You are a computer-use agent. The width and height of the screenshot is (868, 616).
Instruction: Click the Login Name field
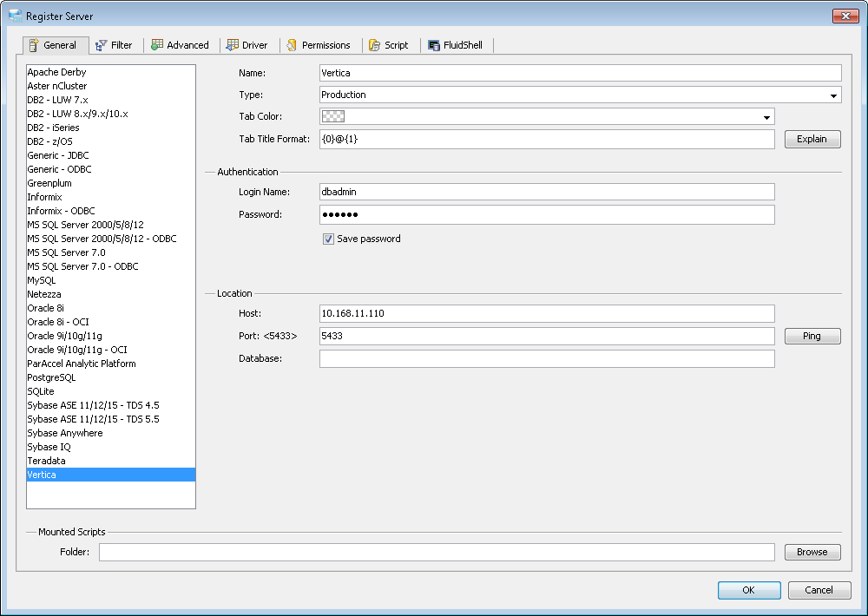(x=547, y=192)
